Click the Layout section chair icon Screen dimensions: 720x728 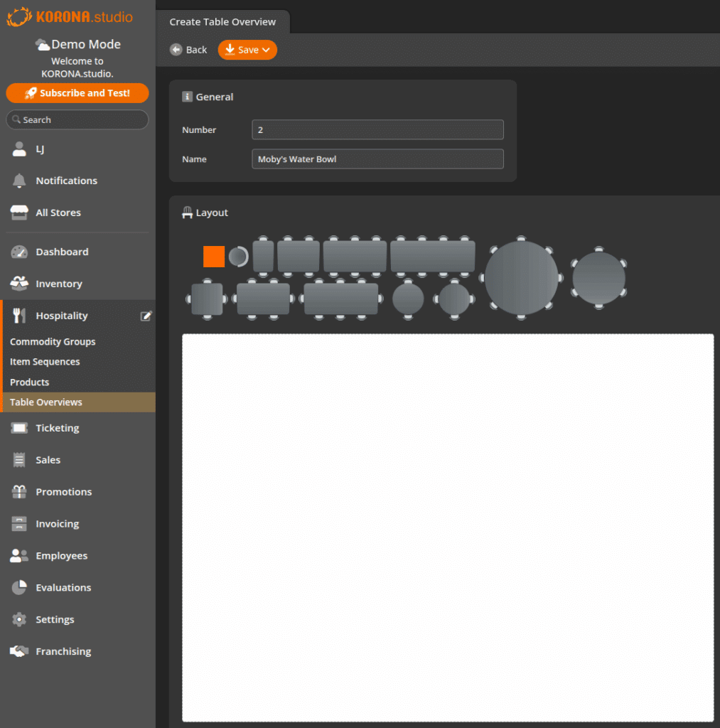[x=187, y=213]
